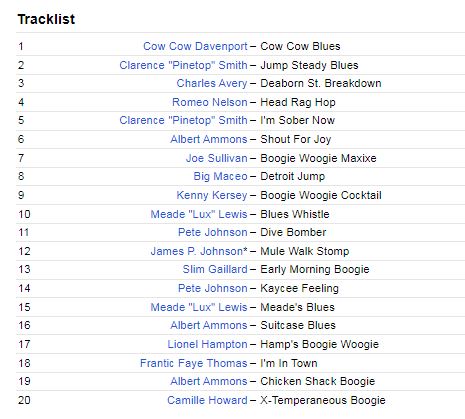Click the Kenny Kersey link
465x419 pixels.
point(212,195)
